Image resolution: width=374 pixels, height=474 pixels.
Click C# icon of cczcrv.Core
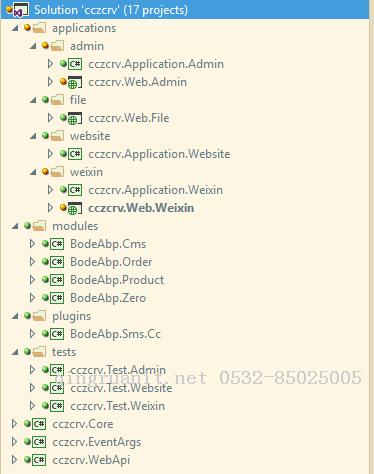(x=39, y=424)
